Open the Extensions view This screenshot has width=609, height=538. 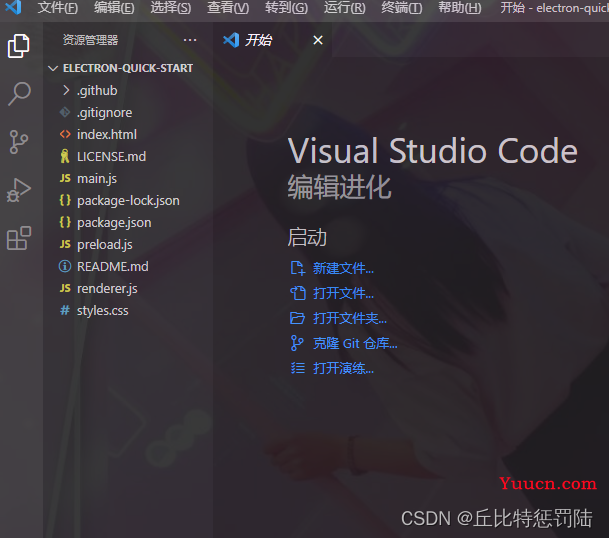(x=19, y=238)
